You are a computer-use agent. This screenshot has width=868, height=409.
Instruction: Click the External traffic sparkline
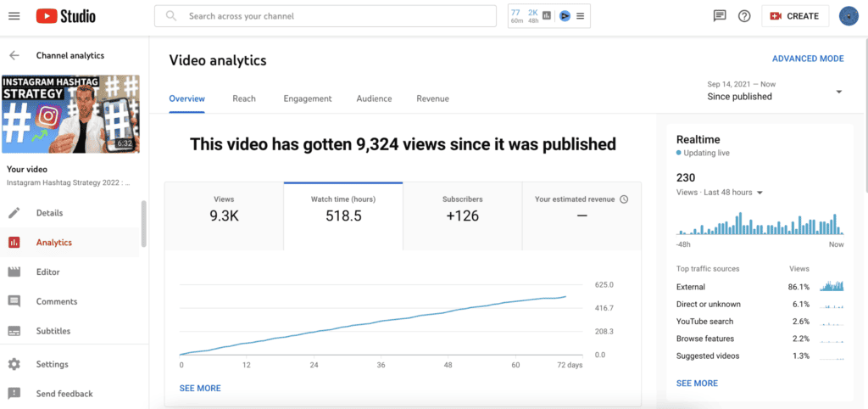tap(832, 287)
